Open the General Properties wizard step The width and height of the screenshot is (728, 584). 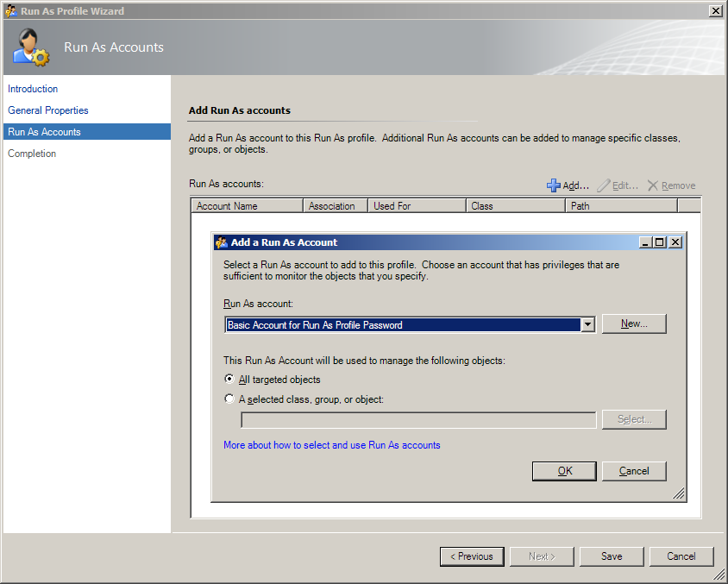pyautogui.click(x=47, y=110)
